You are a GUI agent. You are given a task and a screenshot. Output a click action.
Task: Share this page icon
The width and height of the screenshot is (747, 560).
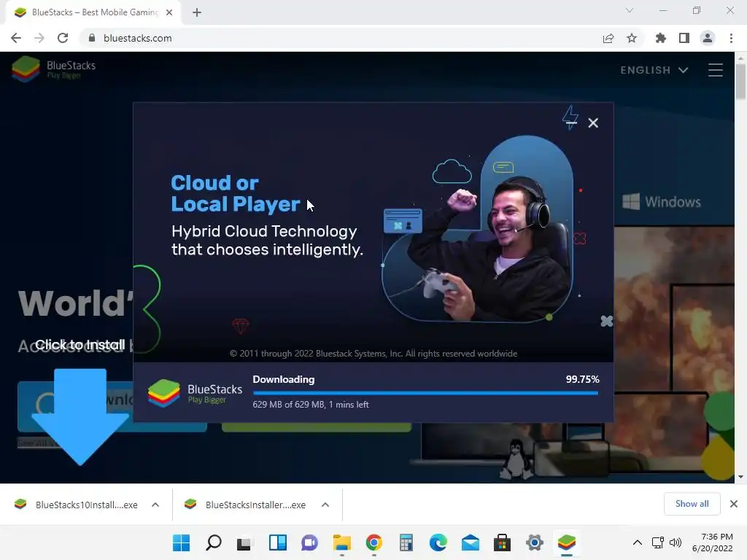pos(608,38)
